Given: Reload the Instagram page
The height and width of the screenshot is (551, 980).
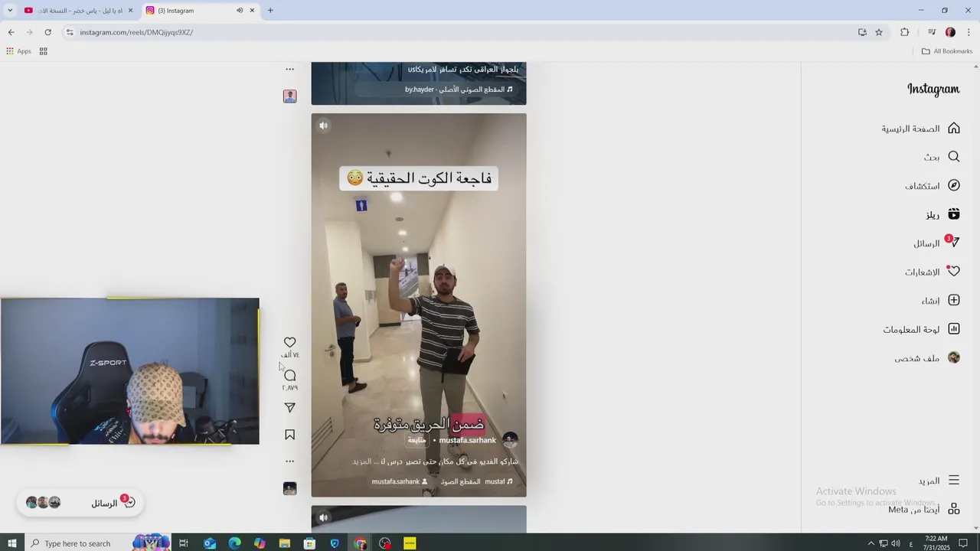Looking at the screenshot, I should pos(47,32).
